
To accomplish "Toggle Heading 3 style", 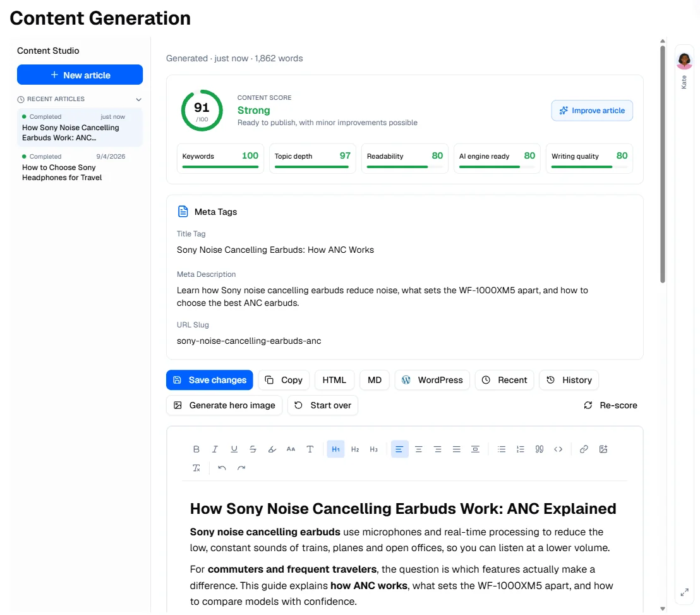I will 373,449.
